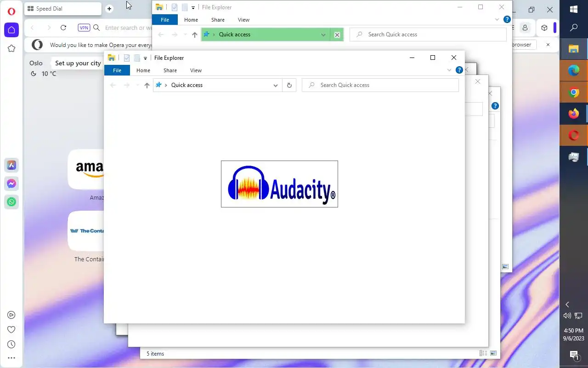Add a new tab in Opera
588x368 pixels.
pos(109,9)
